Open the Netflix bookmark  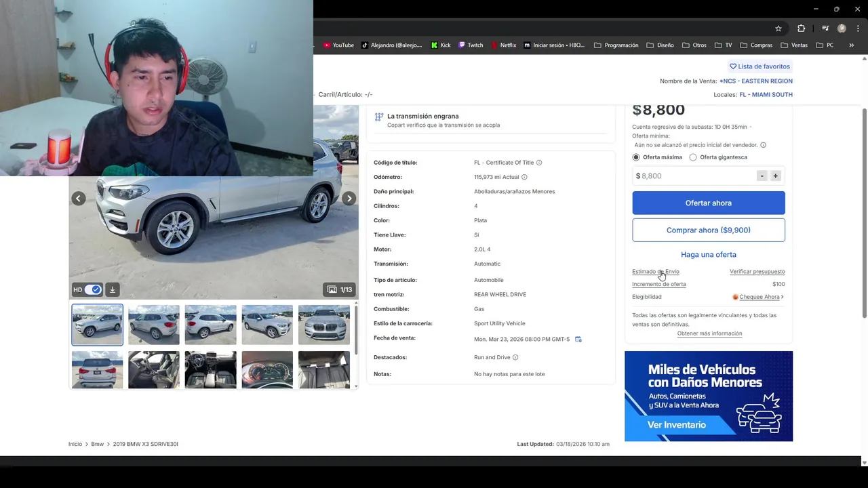pos(504,45)
